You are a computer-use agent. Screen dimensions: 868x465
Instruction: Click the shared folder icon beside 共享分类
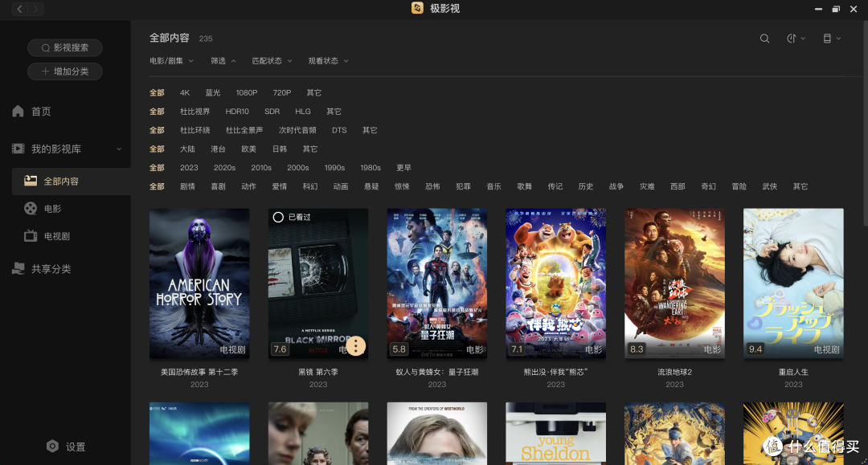pyautogui.click(x=18, y=269)
